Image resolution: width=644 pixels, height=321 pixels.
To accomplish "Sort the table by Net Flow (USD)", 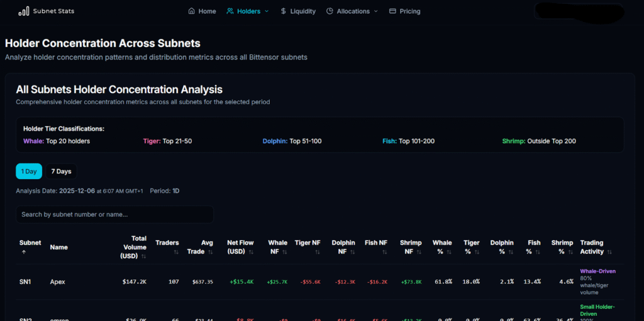I will click(240, 247).
